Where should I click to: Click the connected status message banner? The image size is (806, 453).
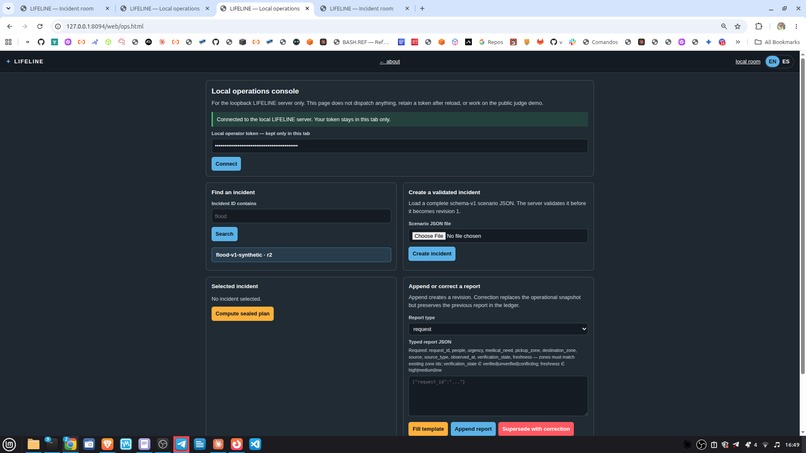coord(399,119)
